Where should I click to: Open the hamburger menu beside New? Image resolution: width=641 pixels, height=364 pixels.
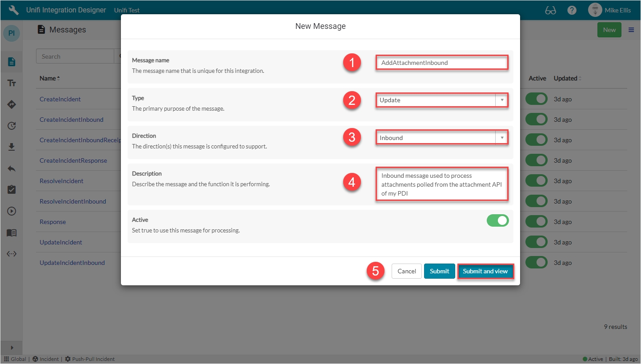(x=631, y=30)
